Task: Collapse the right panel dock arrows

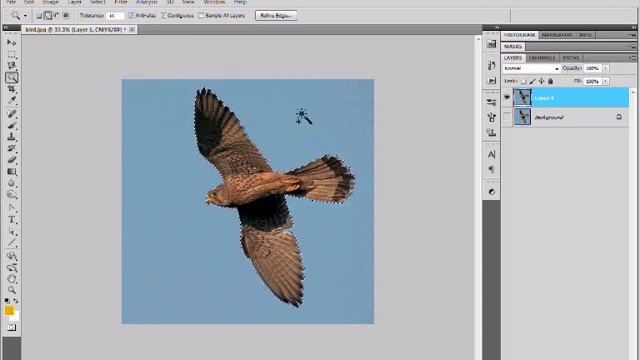Action: click(634, 27)
